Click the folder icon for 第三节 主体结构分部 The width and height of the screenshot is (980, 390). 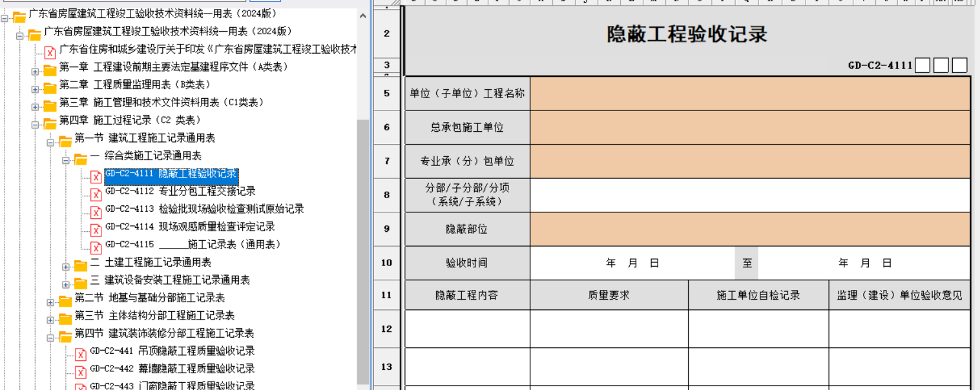coord(65,318)
